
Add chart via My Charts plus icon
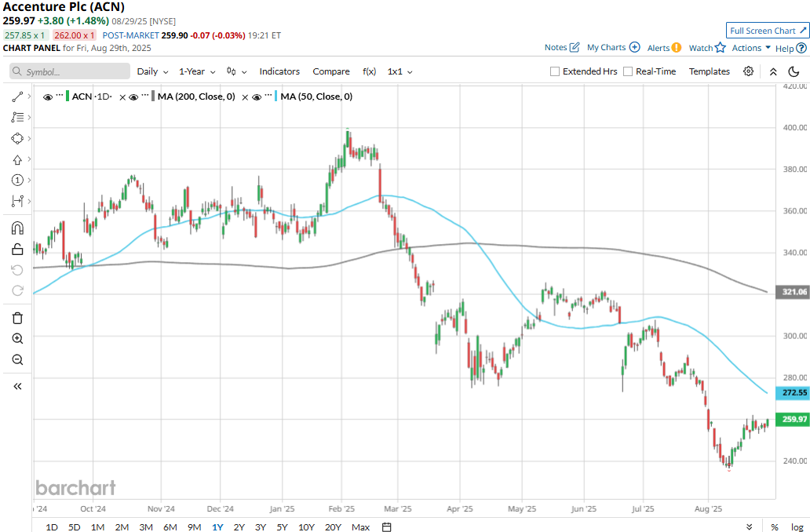click(x=635, y=48)
